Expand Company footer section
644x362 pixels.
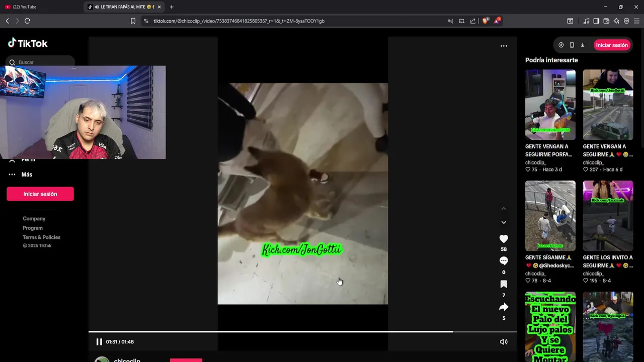[x=34, y=219]
